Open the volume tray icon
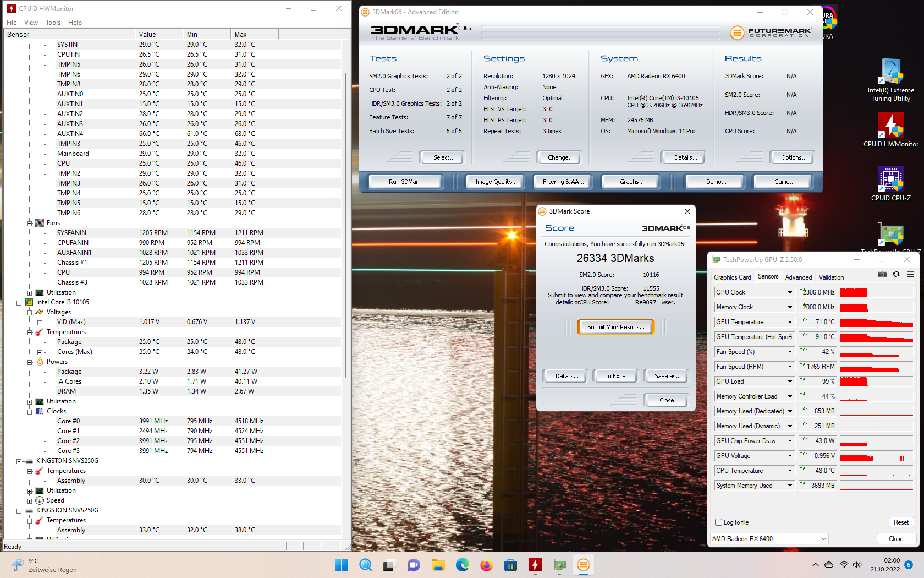 point(857,565)
